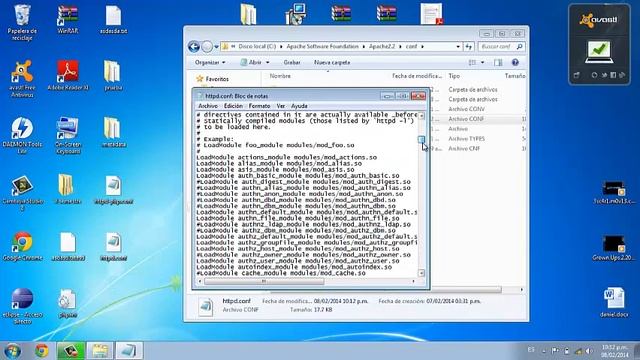Open the Ayuda menu in Notepad
640x360 pixels.
[299, 106]
